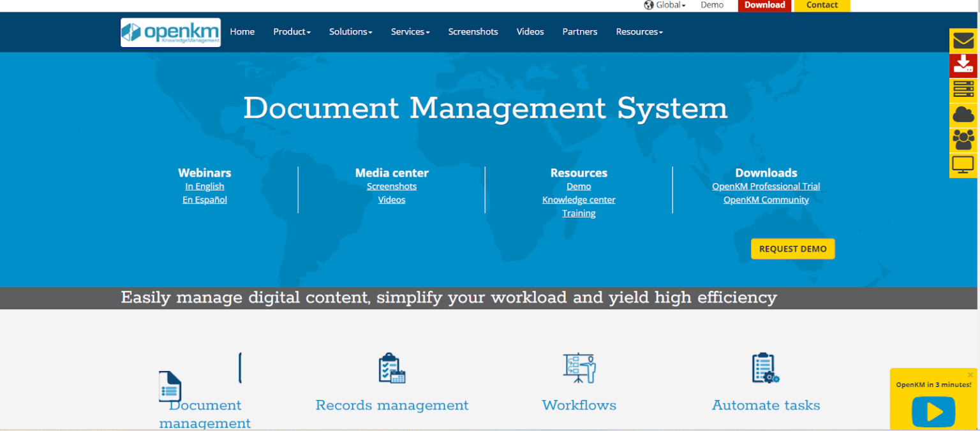Switch to the Partners menu item
Viewport: 980px width, 431px height.
pyautogui.click(x=579, y=31)
